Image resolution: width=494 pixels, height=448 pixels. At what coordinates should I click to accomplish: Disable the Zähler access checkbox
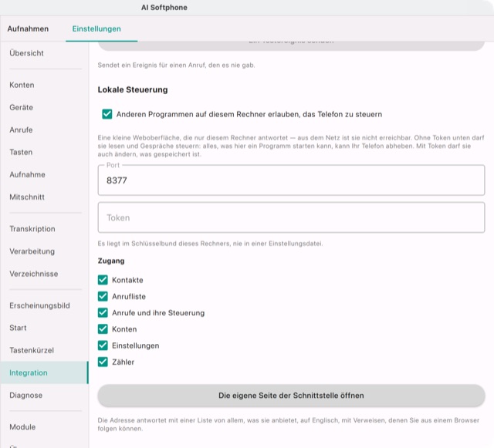[x=103, y=362]
